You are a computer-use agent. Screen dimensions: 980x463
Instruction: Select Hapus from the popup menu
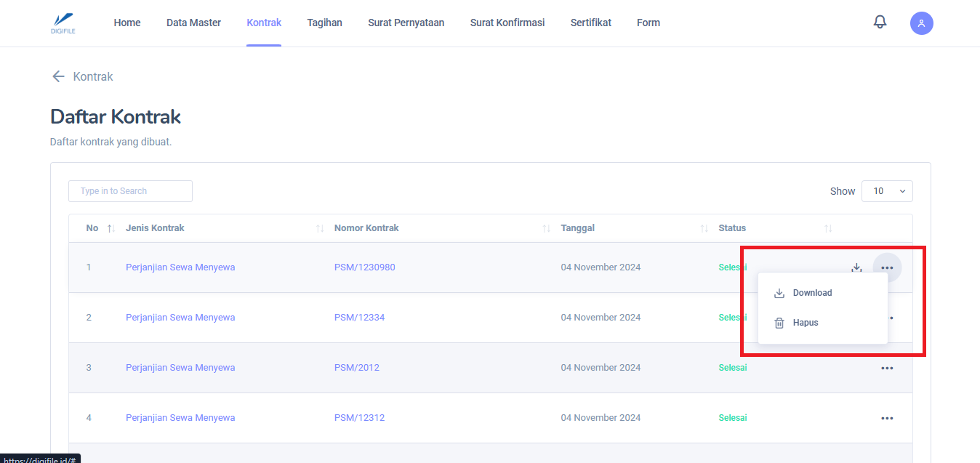805,323
